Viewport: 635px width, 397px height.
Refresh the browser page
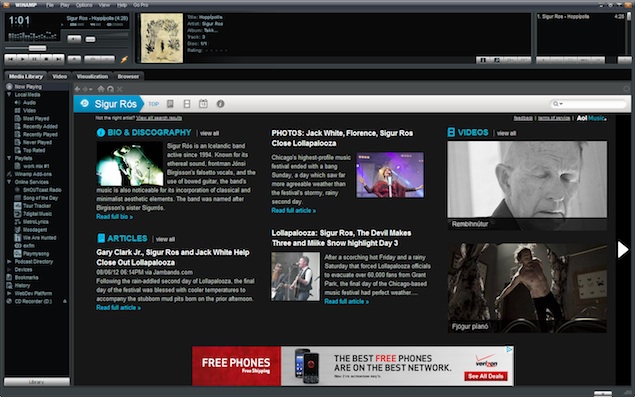click(x=110, y=89)
